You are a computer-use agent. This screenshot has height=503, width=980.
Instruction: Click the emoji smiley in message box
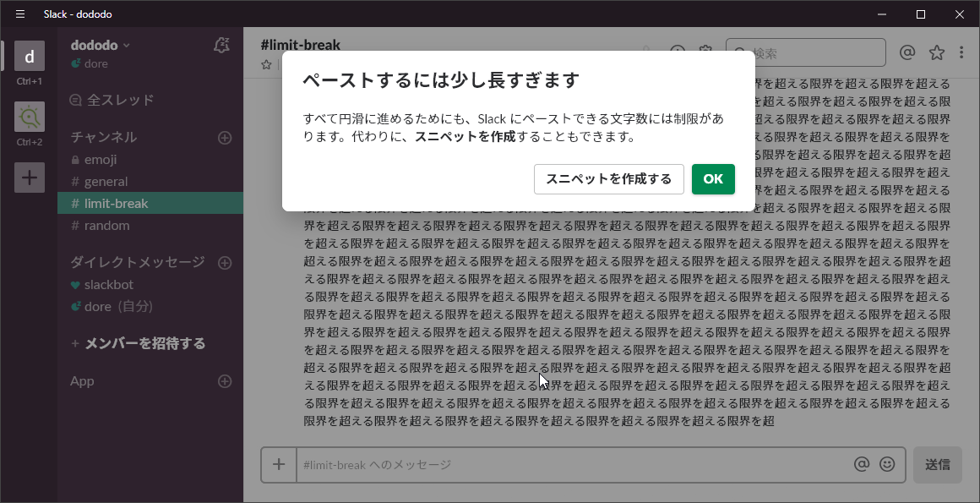coord(887,464)
